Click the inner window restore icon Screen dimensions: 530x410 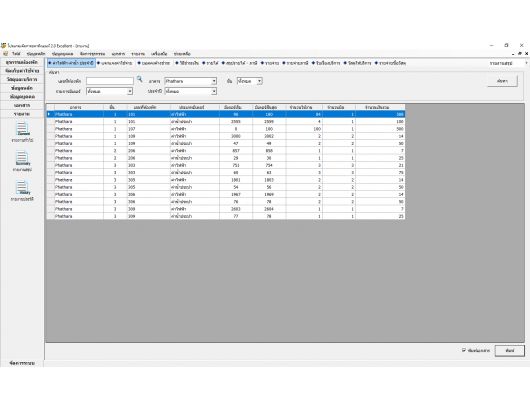click(x=520, y=54)
